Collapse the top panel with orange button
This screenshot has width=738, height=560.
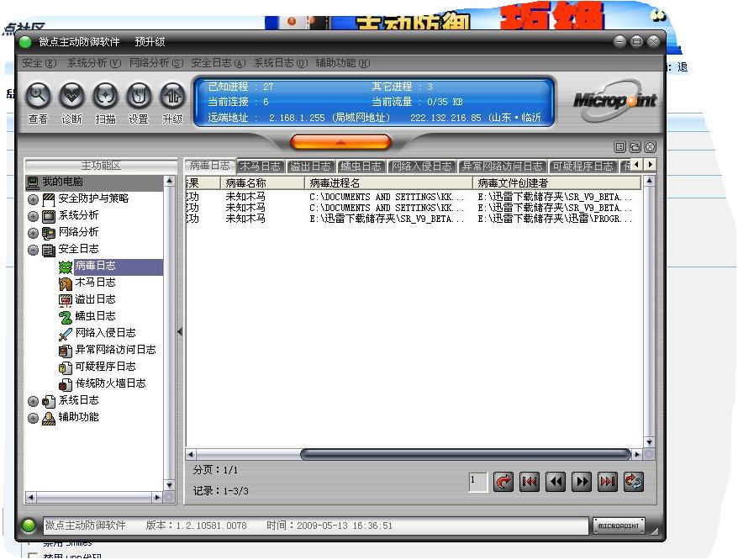point(340,142)
